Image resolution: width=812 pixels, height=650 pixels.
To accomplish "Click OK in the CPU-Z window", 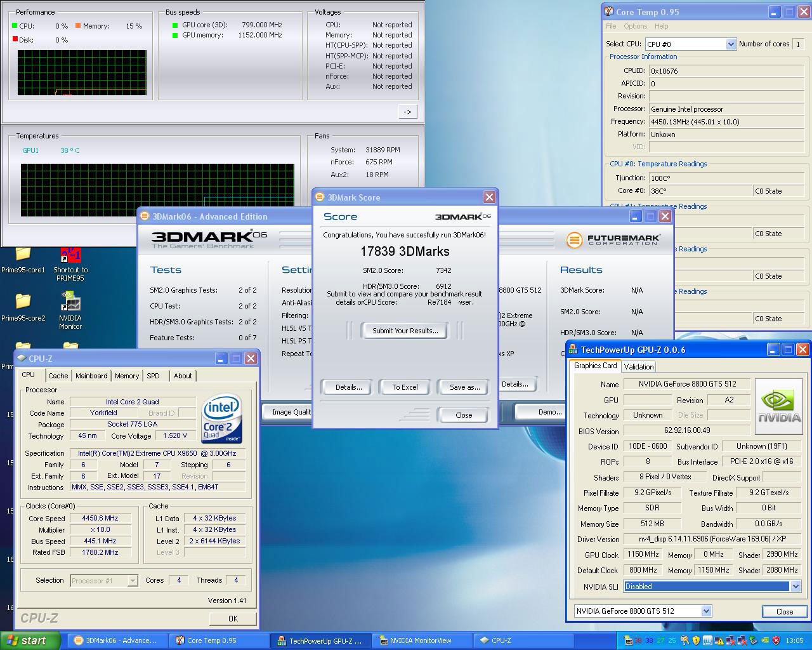I will pyautogui.click(x=233, y=618).
